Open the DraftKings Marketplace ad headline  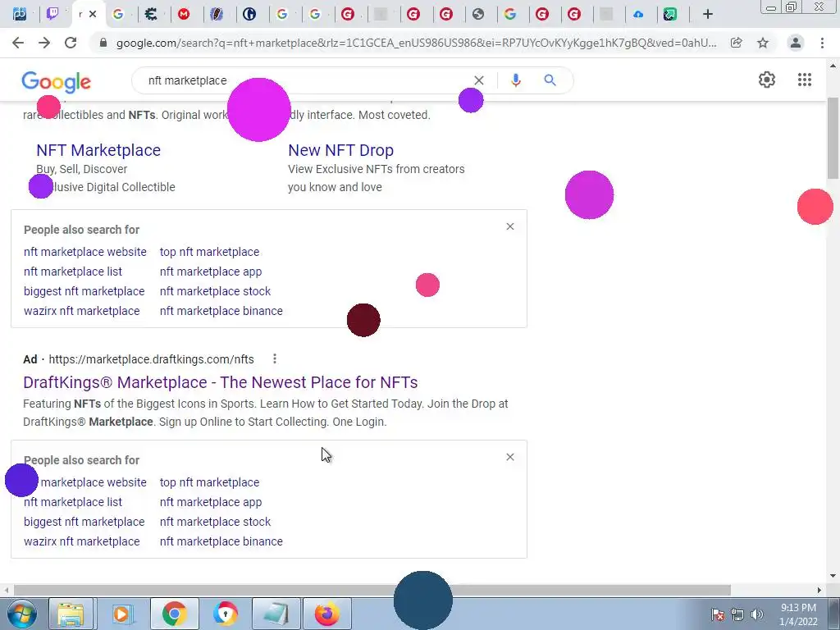pyautogui.click(x=220, y=382)
